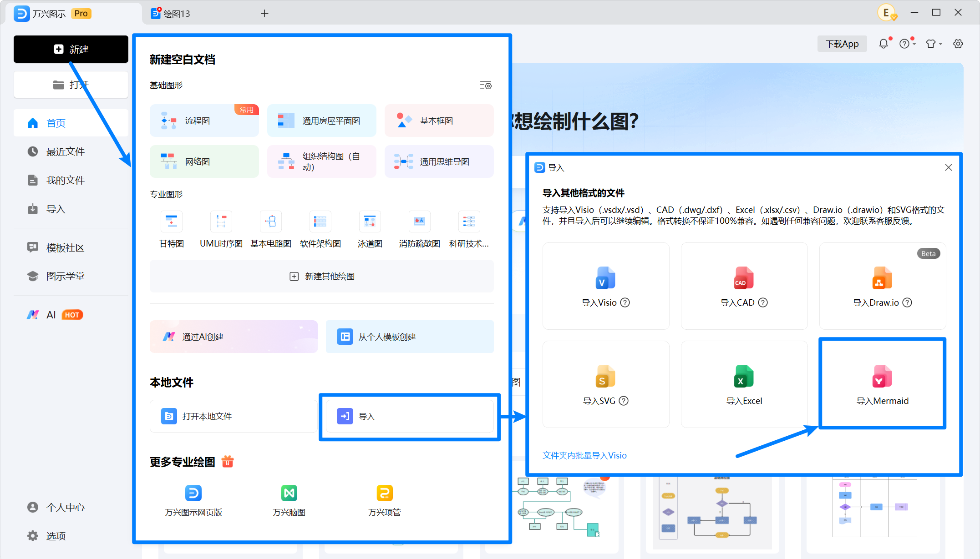Click 新建其他绘图 button
Viewport: 980px width, 559px height.
tap(322, 276)
